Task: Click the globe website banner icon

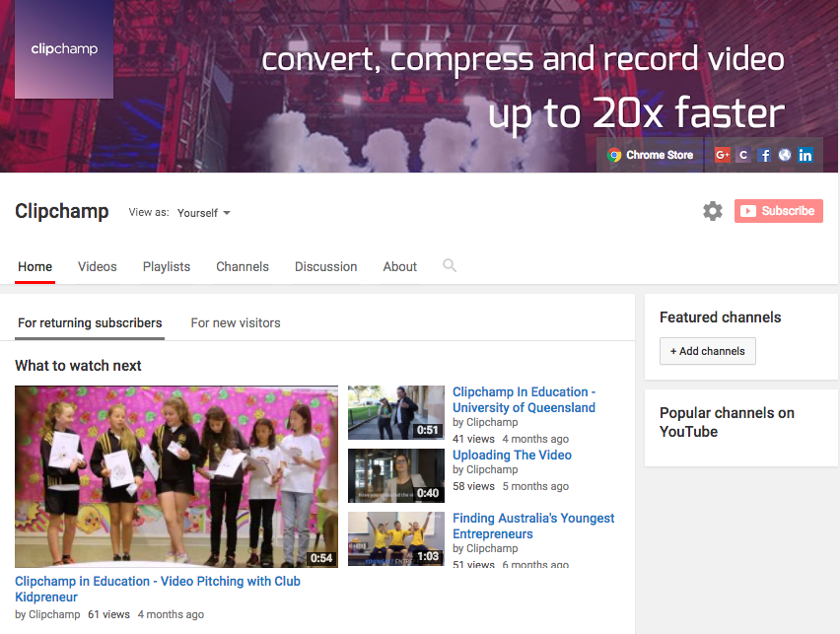Action: click(x=784, y=155)
